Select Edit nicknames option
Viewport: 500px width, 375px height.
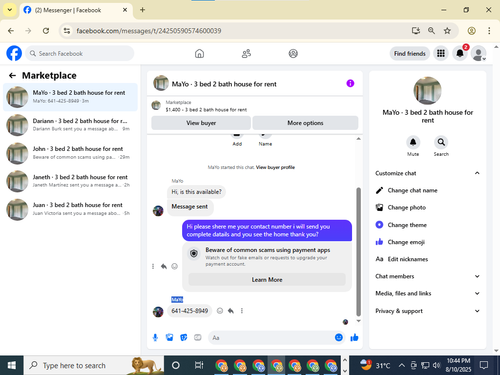click(427, 259)
